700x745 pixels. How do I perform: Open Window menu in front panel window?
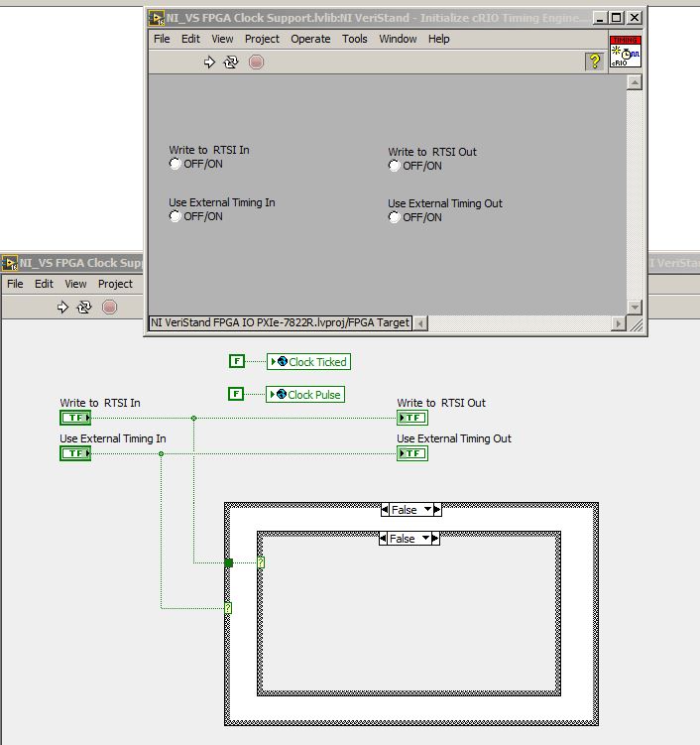[398, 39]
